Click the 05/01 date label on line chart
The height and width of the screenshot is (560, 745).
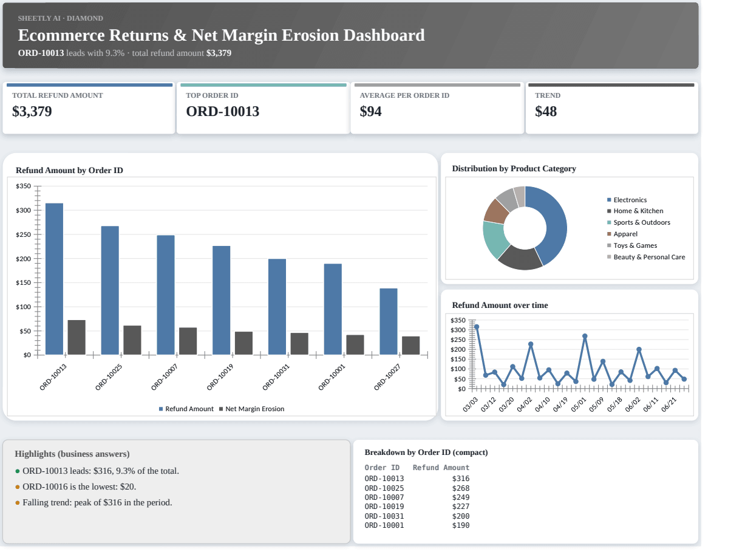point(578,405)
